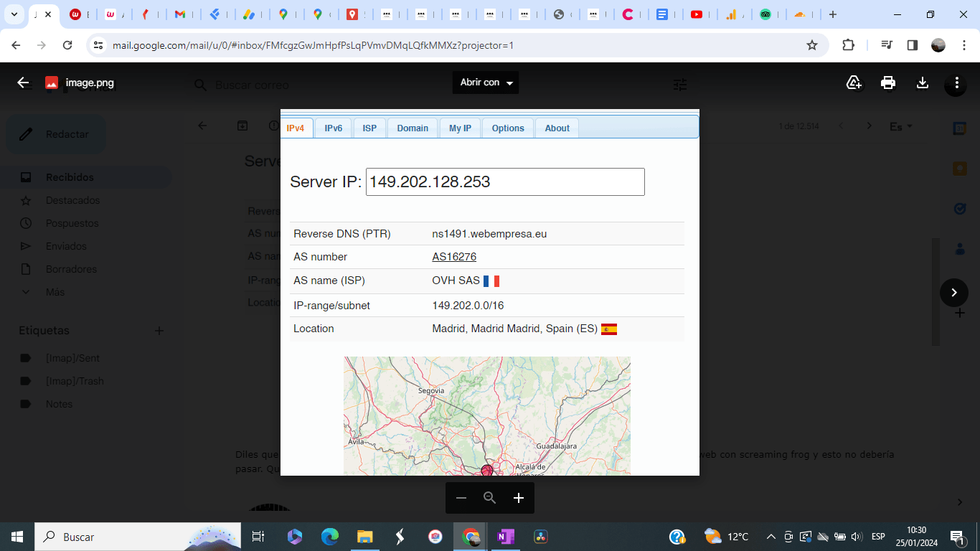980x551 pixels.
Task: Switch to the YouTube tab
Action: (x=697, y=14)
